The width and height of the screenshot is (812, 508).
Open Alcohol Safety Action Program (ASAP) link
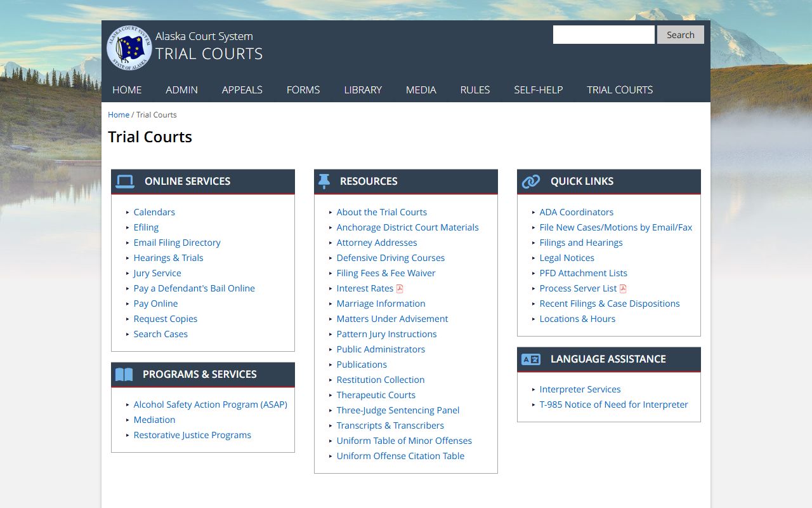tap(210, 404)
